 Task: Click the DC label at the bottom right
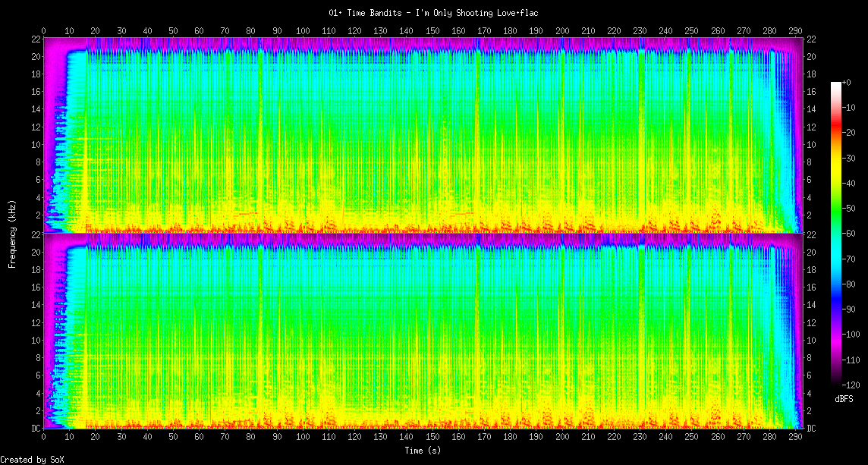(x=811, y=429)
